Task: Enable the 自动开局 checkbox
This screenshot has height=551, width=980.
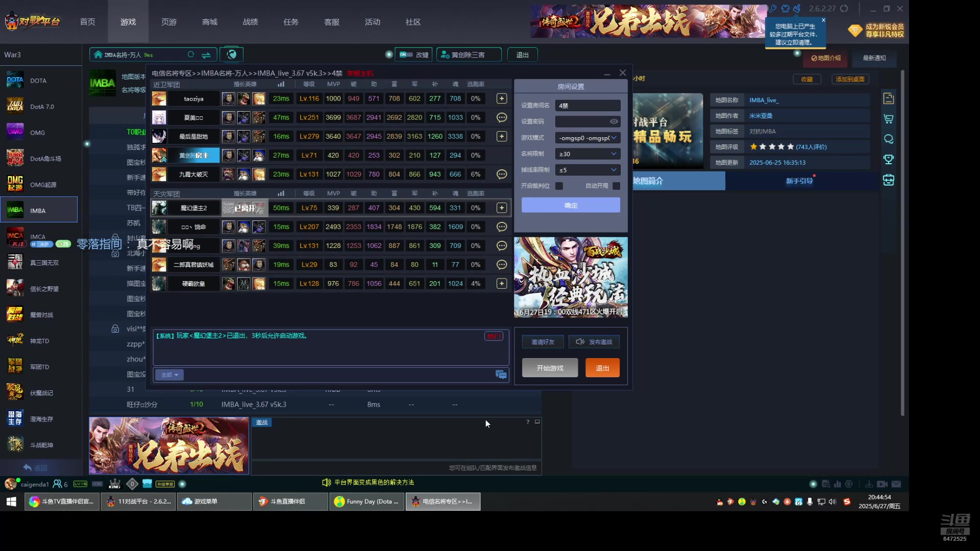Action: pos(616,186)
